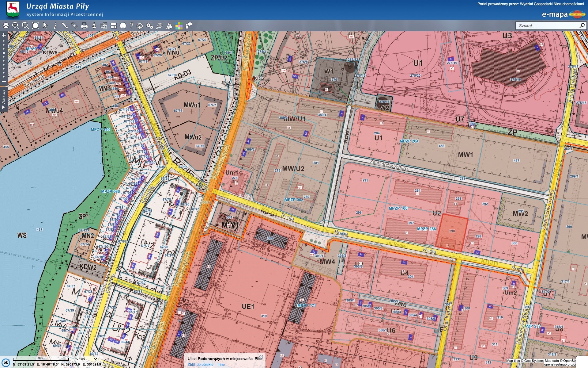
Task: Click the 'Zbliż do obiektu' link
Action: pos(200,365)
